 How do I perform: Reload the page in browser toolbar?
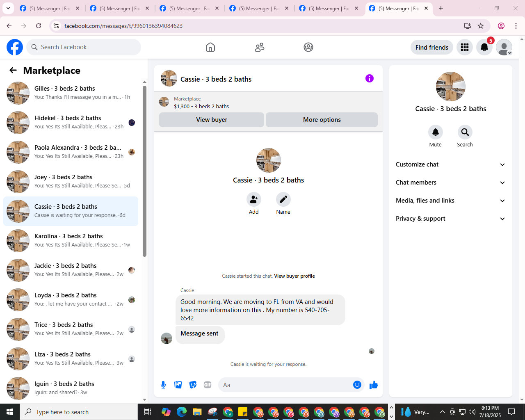pos(39,26)
